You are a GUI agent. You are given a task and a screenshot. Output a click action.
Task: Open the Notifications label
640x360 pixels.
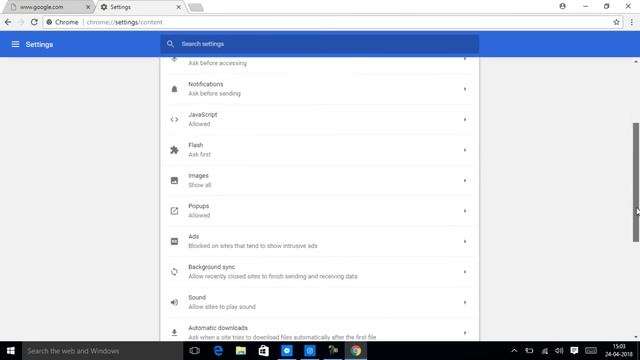coord(206,84)
